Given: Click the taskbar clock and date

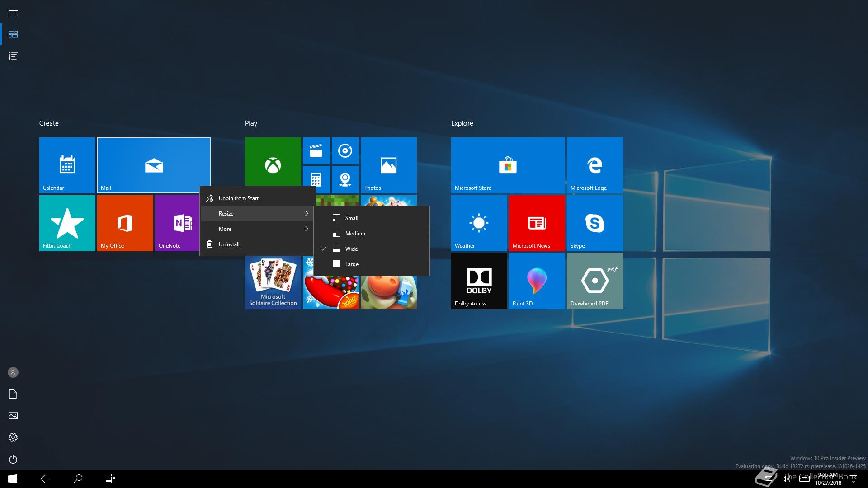Looking at the screenshot, I should tap(828, 479).
